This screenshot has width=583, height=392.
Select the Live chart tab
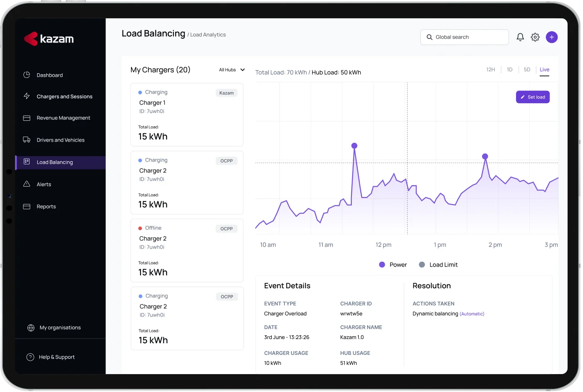544,70
